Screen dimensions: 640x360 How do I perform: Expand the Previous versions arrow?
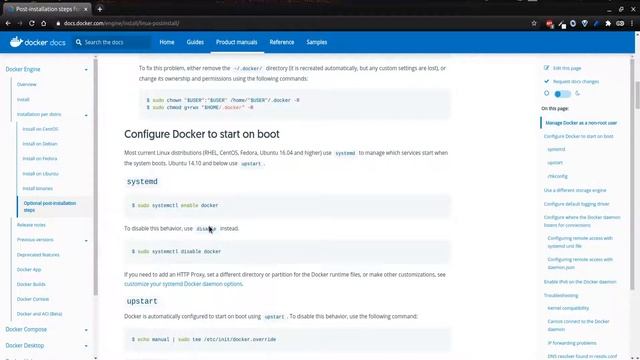pos(86,240)
